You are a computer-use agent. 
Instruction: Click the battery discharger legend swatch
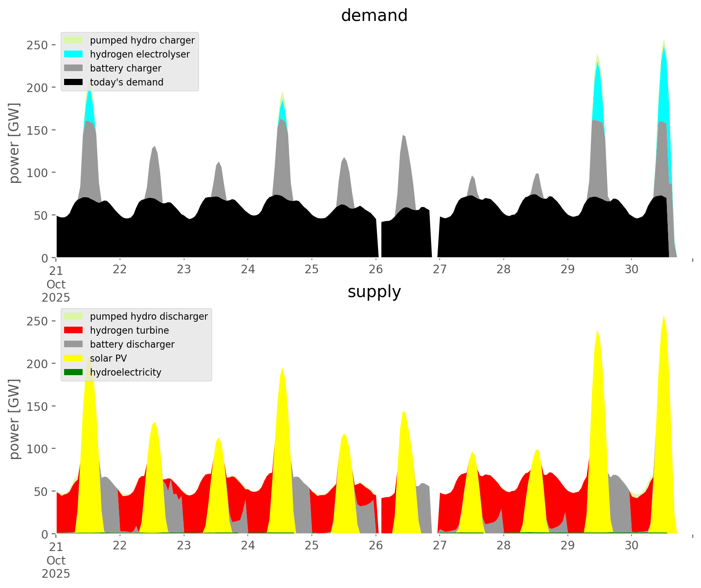[x=74, y=344]
